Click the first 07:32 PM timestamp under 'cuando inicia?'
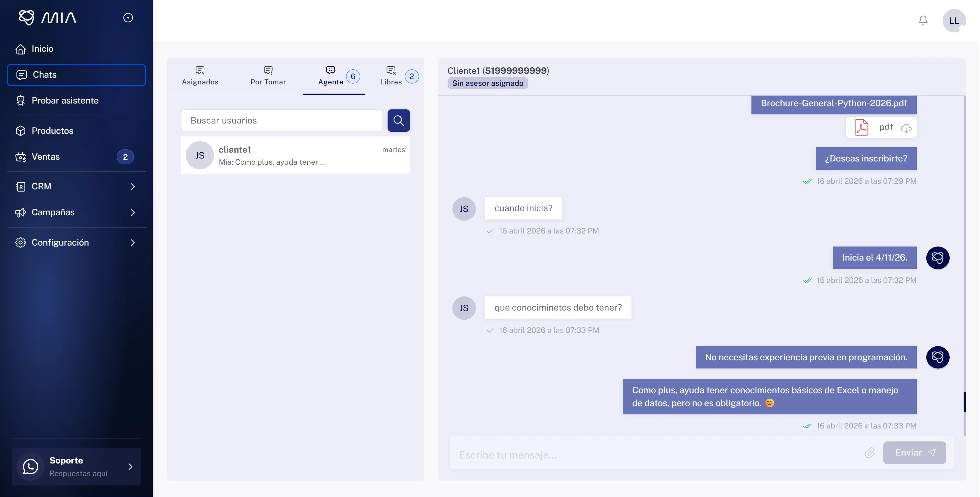This screenshot has width=980, height=497. point(549,231)
